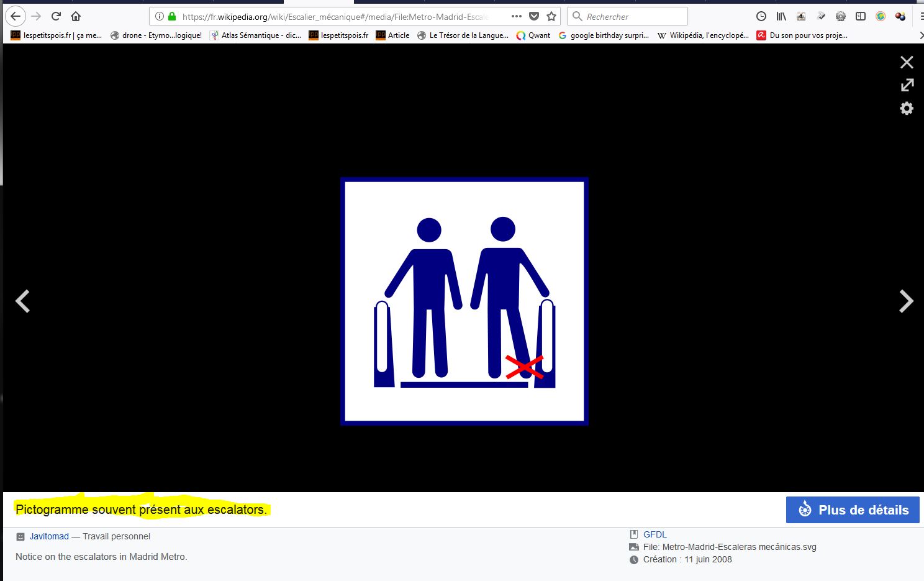Viewport: 924px width, 581px height.
Task: Open the browser library icon
Action: tap(781, 16)
